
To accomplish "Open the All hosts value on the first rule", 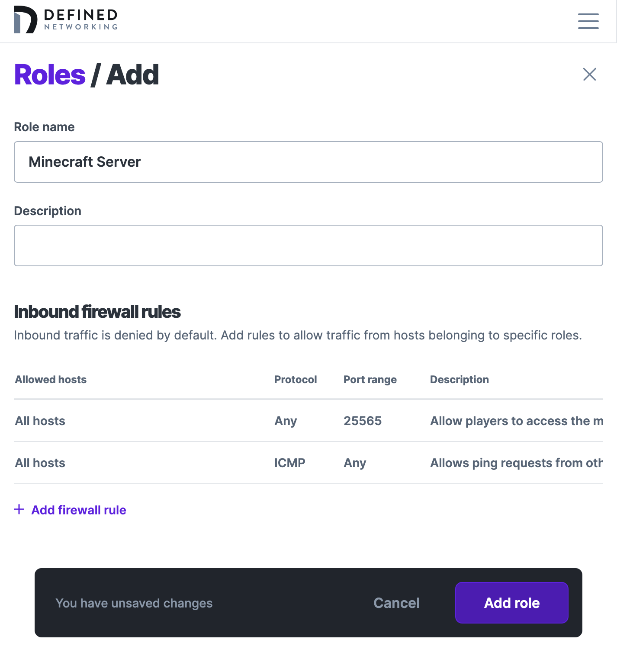I will pos(40,420).
